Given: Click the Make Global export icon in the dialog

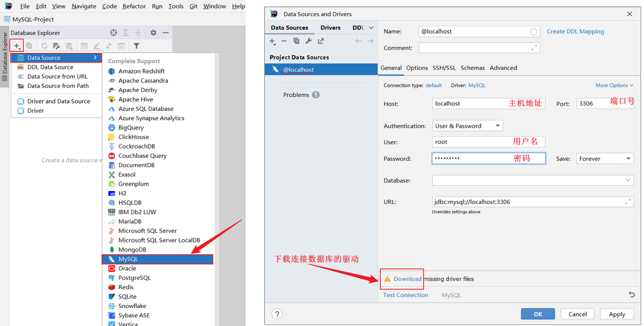Looking at the screenshot, I should [320, 41].
